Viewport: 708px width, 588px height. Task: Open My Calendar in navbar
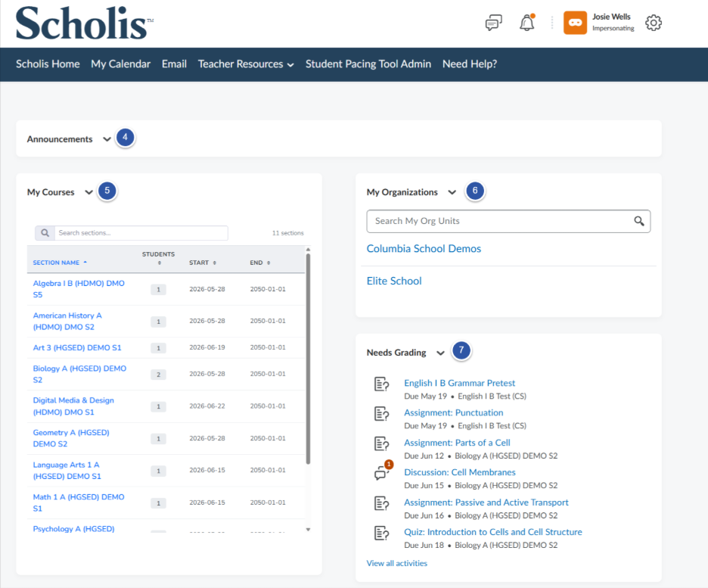pos(120,64)
